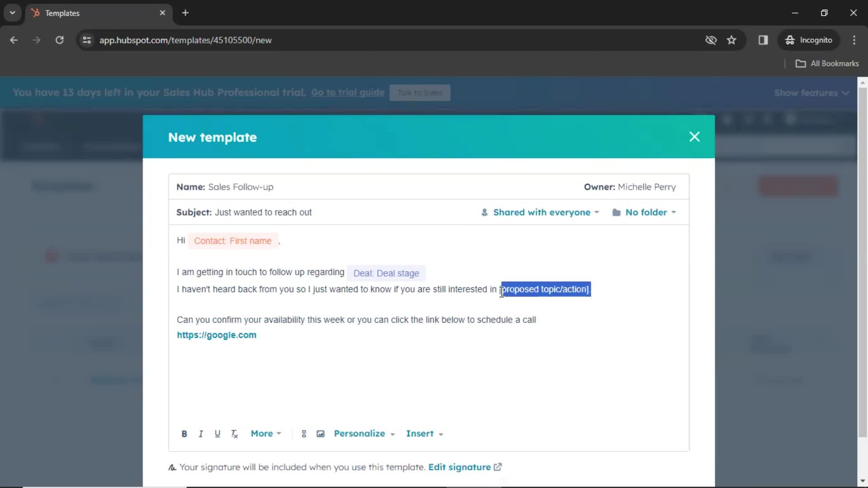Image resolution: width=868 pixels, height=488 pixels.
Task: Expand the More formatting options dropdown
Action: [264, 433]
